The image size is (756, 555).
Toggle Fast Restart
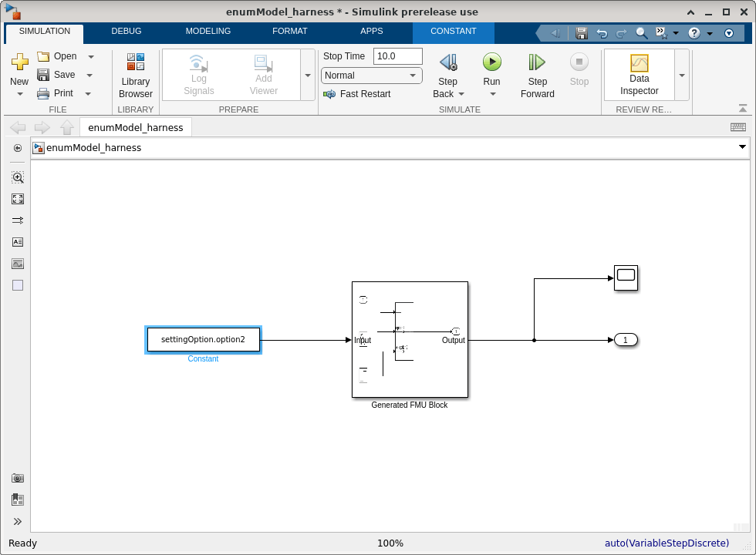(x=356, y=94)
